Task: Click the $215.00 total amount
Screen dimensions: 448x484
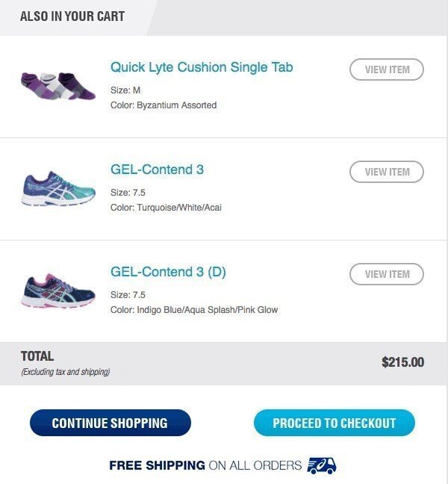Action: point(402,362)
